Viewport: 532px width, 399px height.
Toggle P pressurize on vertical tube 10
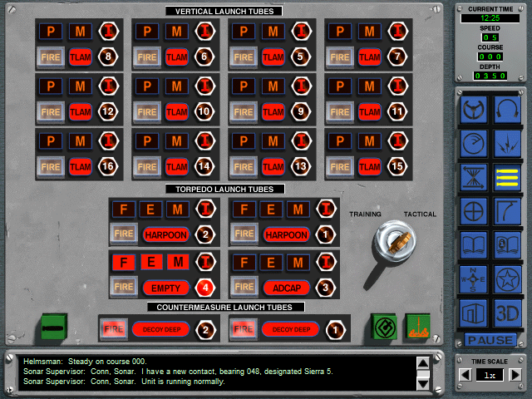coord(147,86)
